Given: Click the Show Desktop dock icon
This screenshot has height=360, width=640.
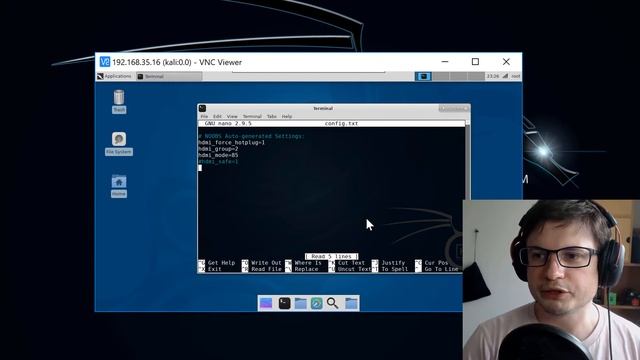Looking at the screenshot, I should tap(266, 303).
